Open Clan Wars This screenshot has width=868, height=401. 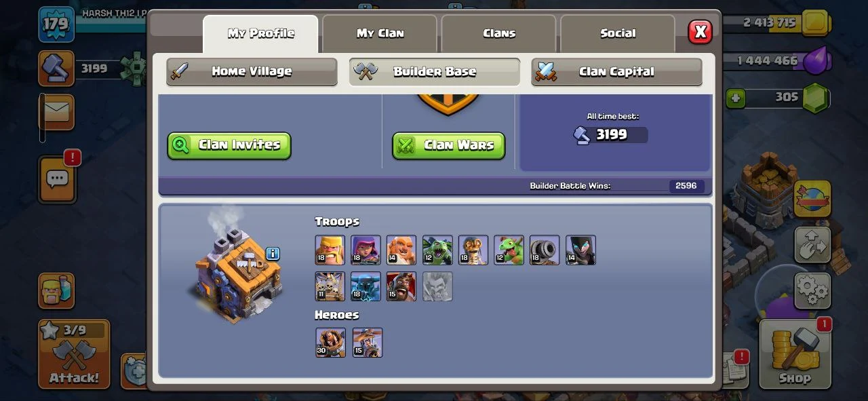449,145
